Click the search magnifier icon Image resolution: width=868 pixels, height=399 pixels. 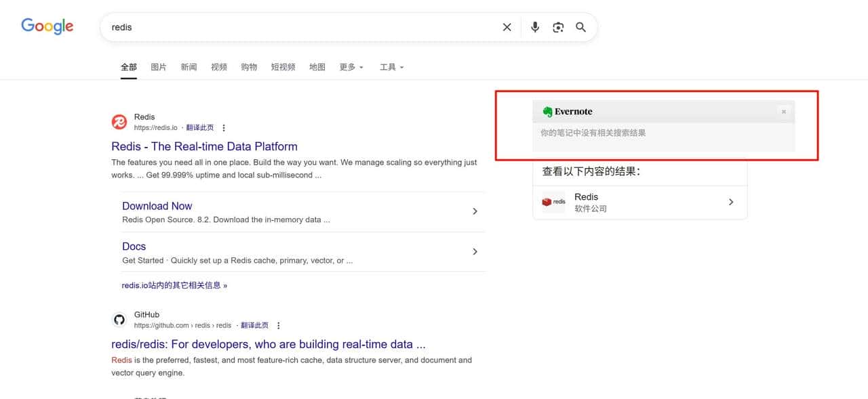(580, 26)
